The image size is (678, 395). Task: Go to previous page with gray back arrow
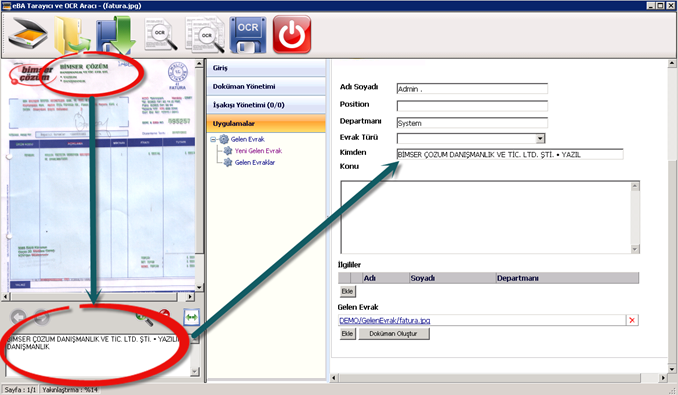pyautogui.click(x=18, y=317)
